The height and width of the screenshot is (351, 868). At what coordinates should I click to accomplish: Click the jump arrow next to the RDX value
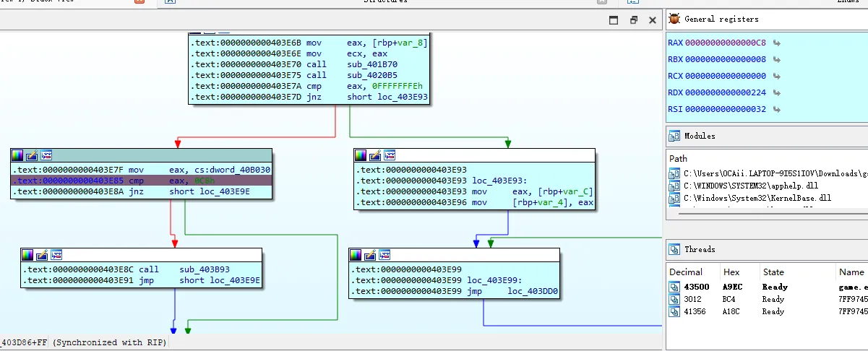tap(777, 92)
